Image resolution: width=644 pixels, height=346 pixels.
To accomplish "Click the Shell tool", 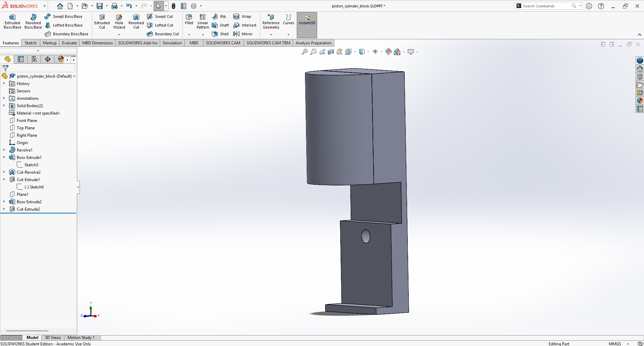I will [x=220, y=34].
